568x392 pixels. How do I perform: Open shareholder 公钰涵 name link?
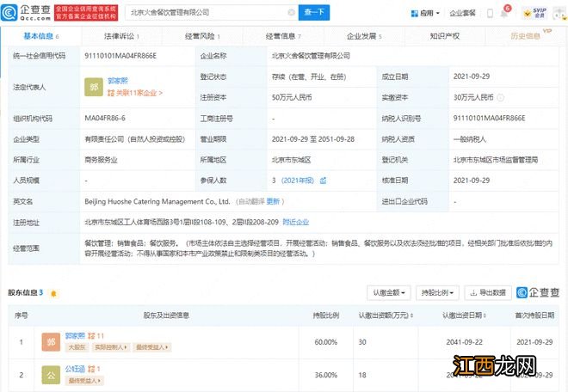click(x=75, y=369)
